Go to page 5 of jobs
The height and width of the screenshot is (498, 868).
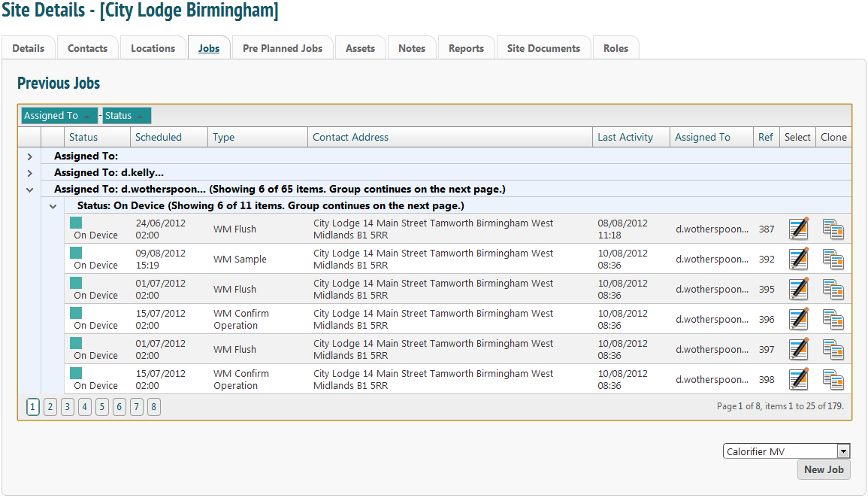(x=102, y=406)
